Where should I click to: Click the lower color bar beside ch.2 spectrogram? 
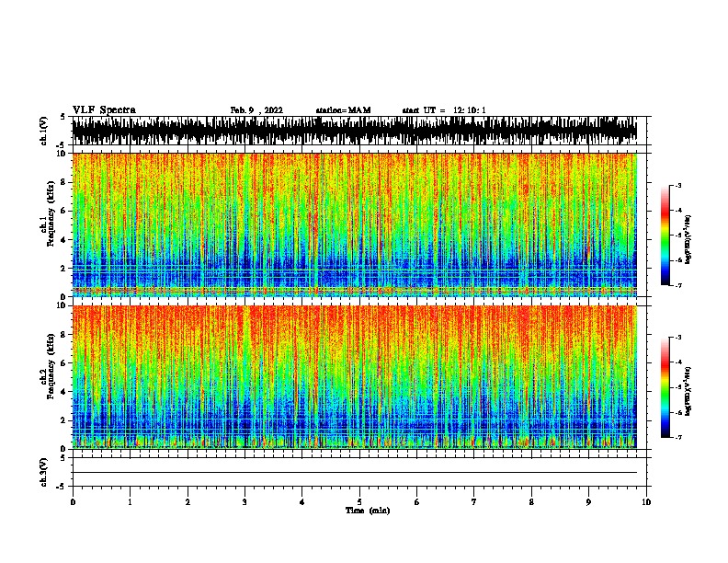click(x=665, y=387)
